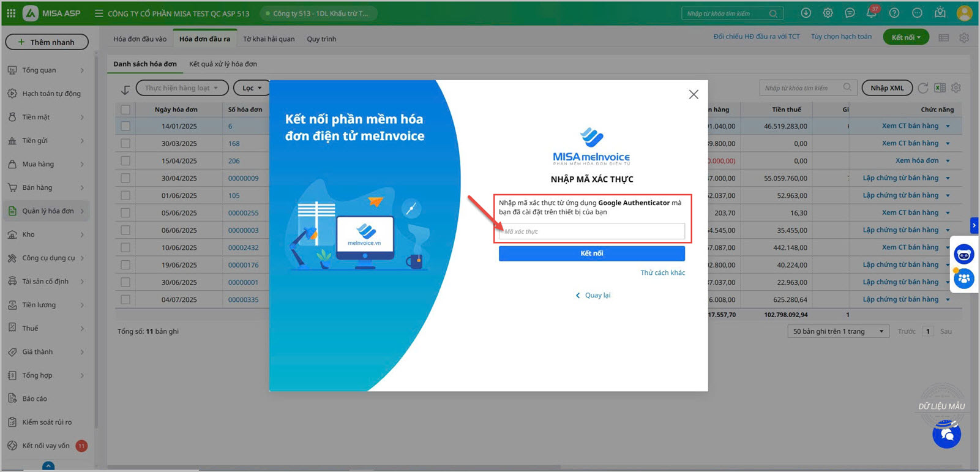Open the community people icon on right
This screenshot has height=472, width=980.
[964, 279]
